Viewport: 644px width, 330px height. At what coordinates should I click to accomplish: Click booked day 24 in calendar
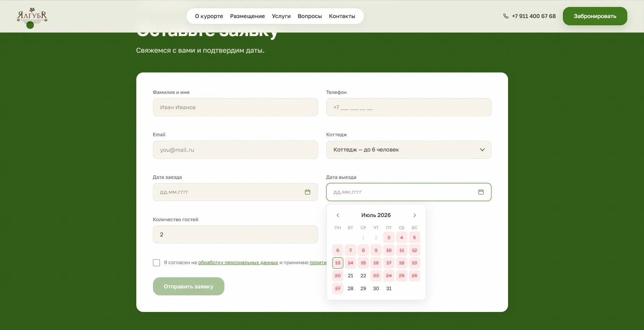389,276
